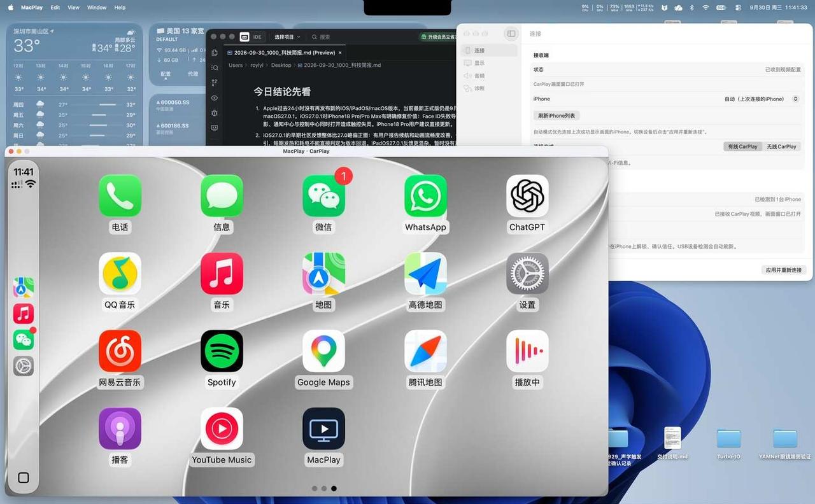Open source control icon in IDE sidebar

tap(215, 83)
